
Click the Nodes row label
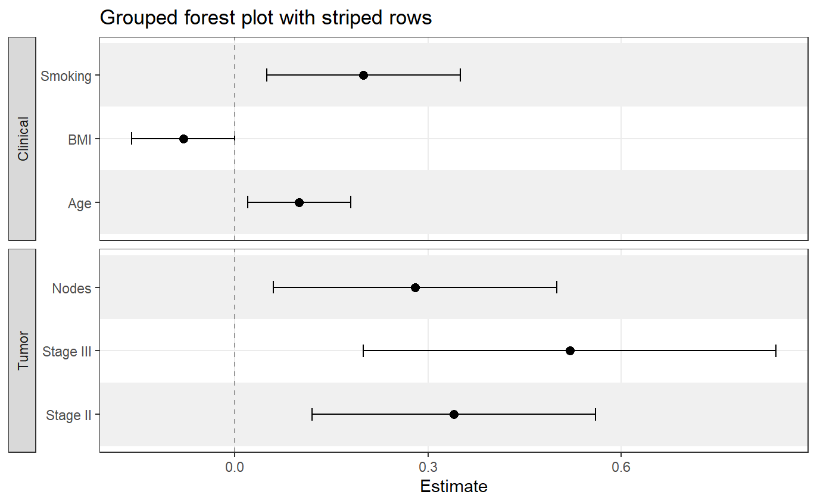[x=71, y=289]
